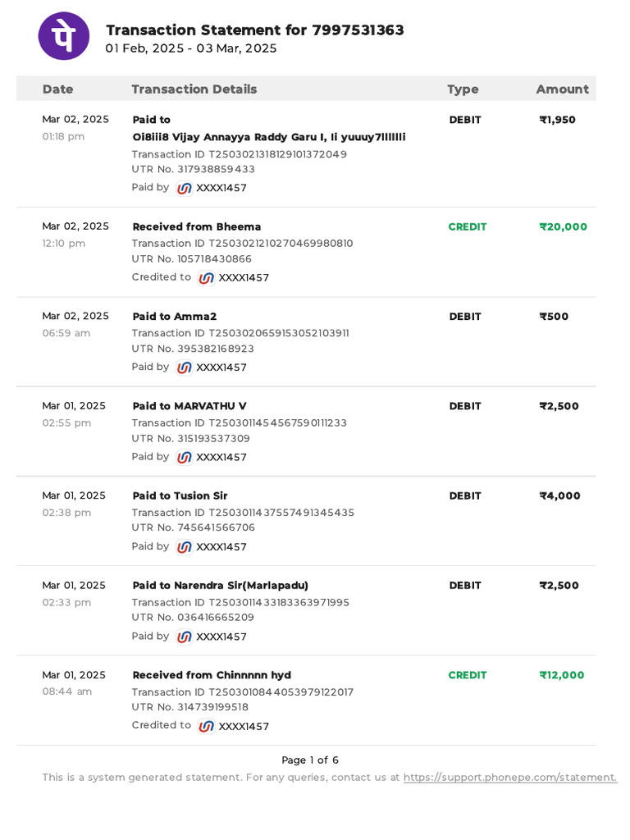Click the Transaction Statement heading text
The image size is (630, 840).
tap(254, 30)
